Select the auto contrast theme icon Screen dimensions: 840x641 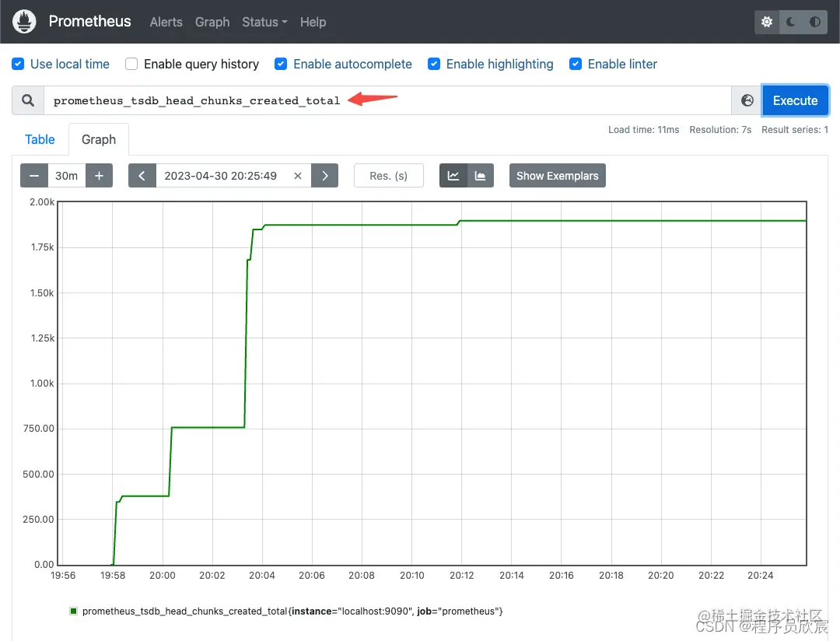[815, 22]
